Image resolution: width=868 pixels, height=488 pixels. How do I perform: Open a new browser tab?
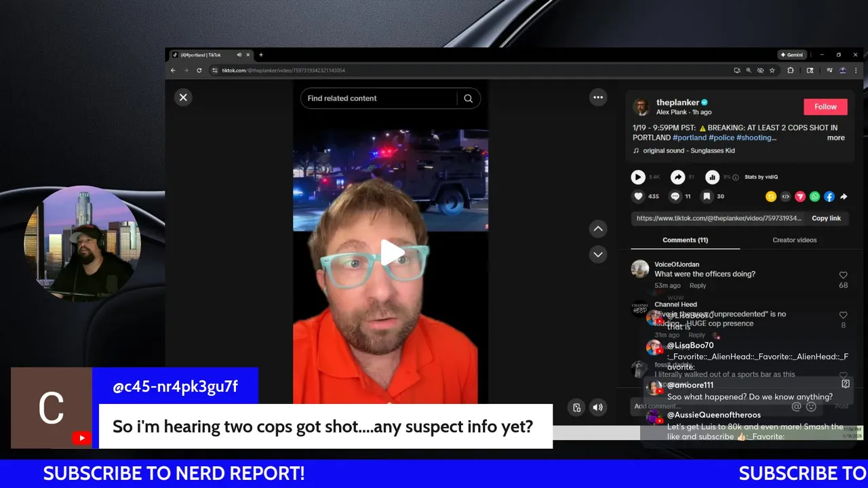(x=261, y=55)
